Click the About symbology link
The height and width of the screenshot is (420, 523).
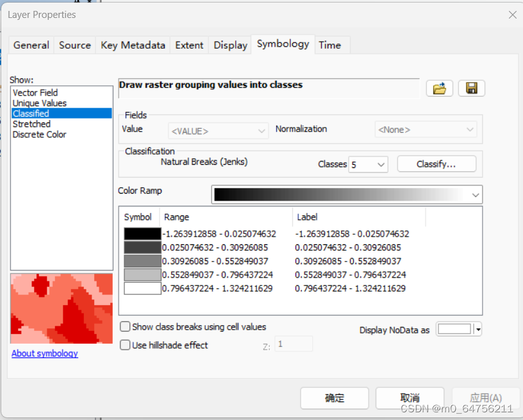pos(44,353)
